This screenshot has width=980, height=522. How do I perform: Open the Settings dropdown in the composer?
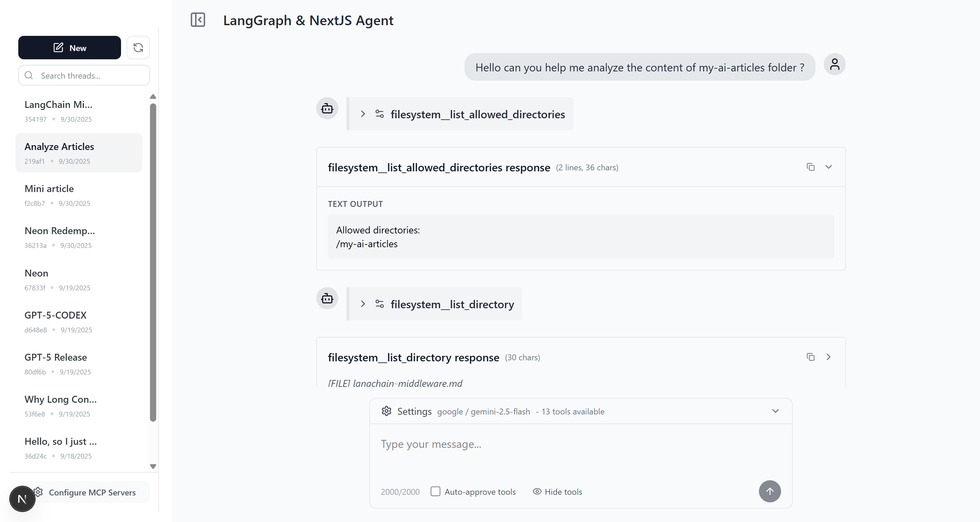point(775,411)
